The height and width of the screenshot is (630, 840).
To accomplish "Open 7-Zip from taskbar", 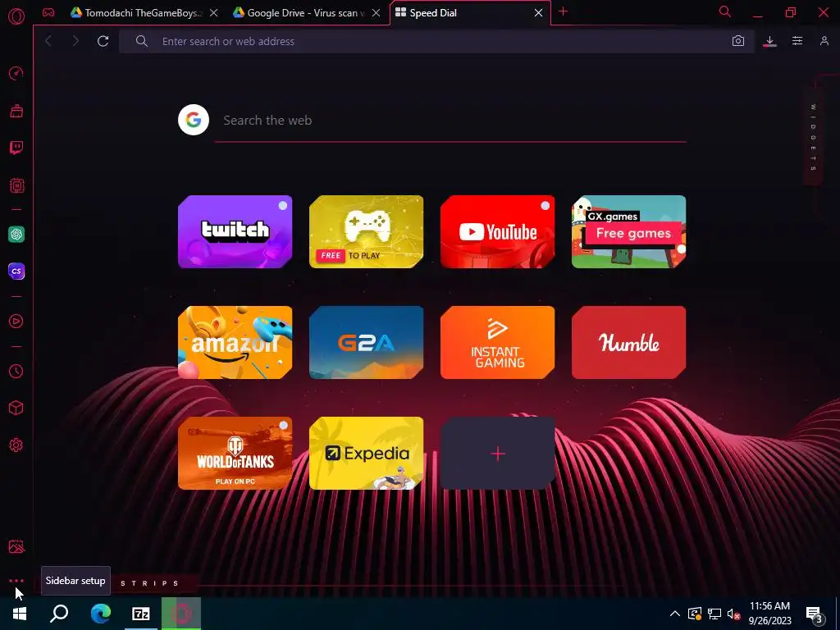I will pyautogui.click(x=141, y=614).
